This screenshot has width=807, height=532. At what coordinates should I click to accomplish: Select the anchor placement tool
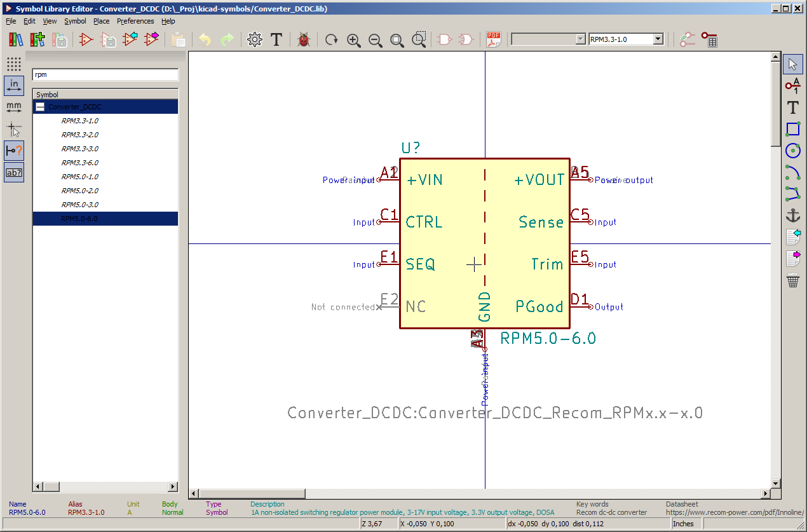click(792, 215)
